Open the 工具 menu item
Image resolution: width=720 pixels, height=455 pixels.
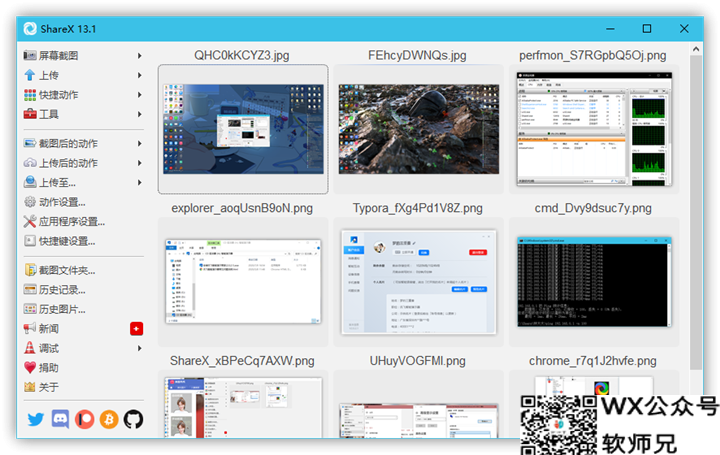(x=83, y=114)
